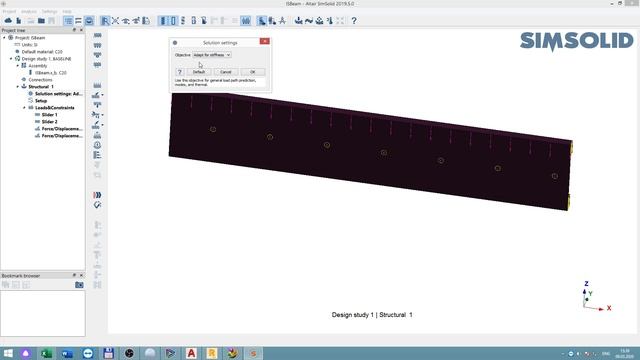Open the Project menu
640x360 pixels.
(x=9, y=11)
